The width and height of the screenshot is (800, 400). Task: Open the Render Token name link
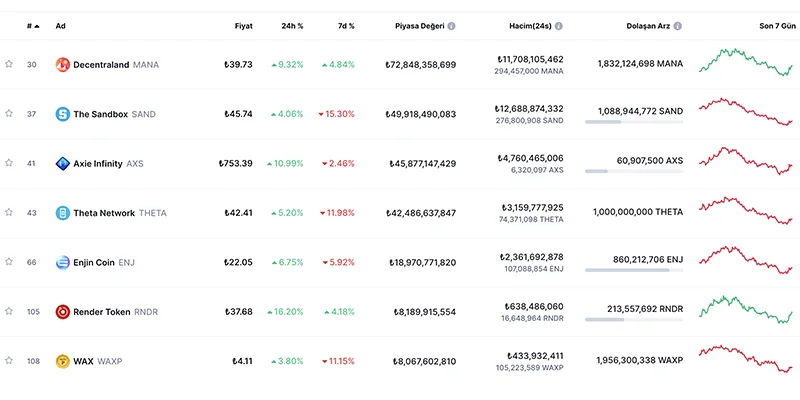click(x=101, y=312)
